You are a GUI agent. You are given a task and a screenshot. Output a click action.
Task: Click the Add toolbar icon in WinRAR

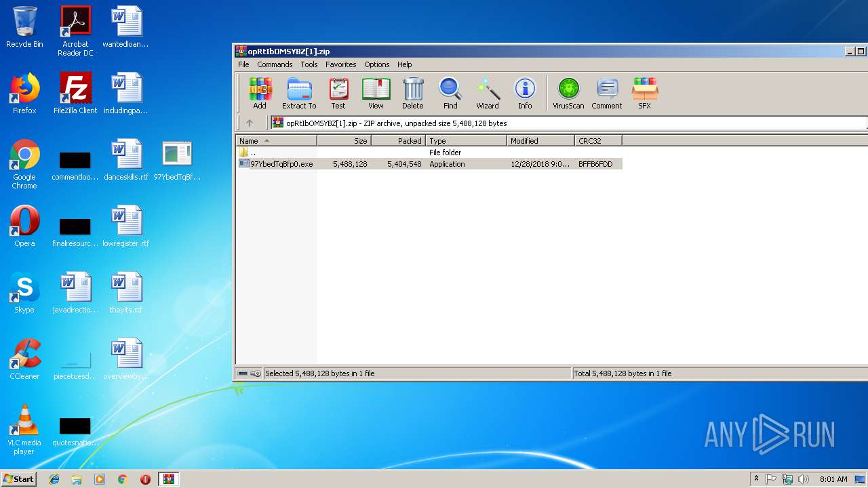click(260, 94)
